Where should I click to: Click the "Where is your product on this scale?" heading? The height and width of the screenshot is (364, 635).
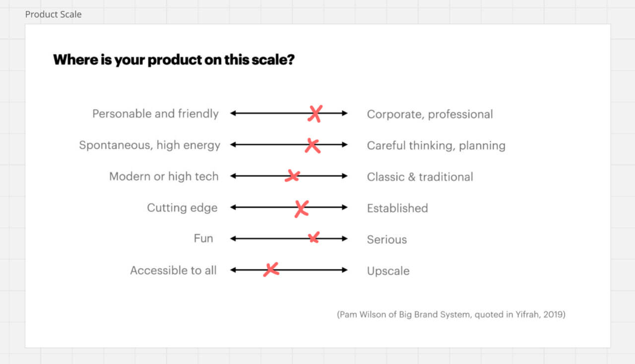pyautogui.click(x=174, y=60)
